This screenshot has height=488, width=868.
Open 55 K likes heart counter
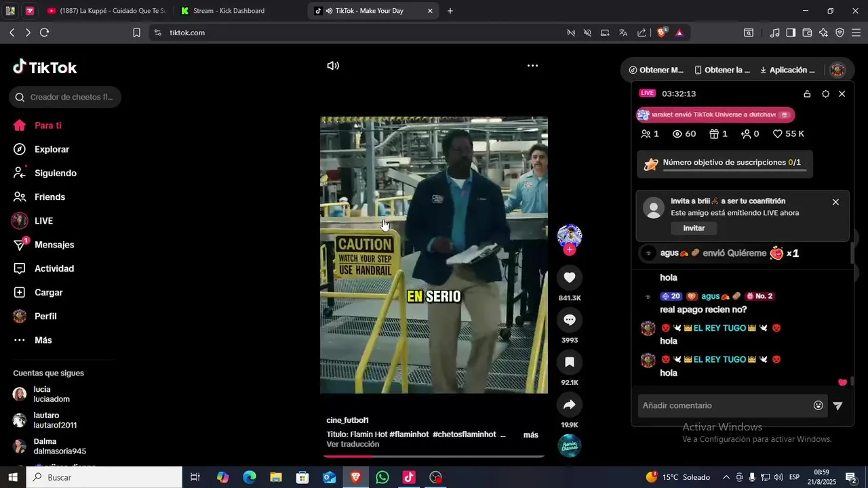pos(789,134)
